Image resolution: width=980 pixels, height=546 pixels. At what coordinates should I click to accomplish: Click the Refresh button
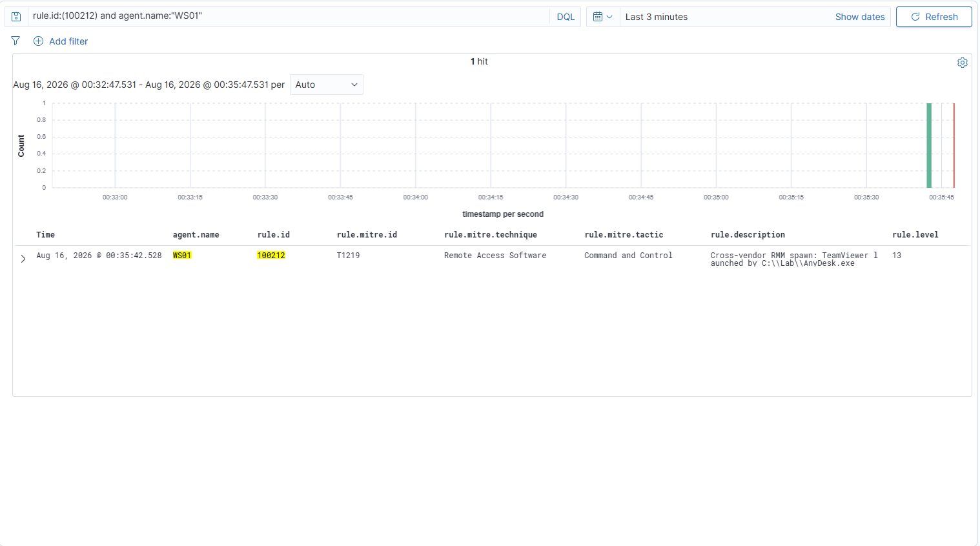click(934, 17)
